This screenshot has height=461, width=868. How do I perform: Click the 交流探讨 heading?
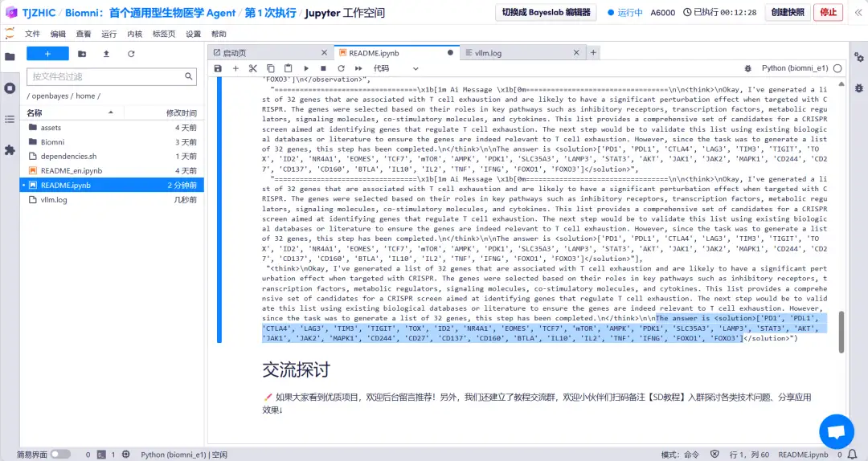tap(296, 369)
